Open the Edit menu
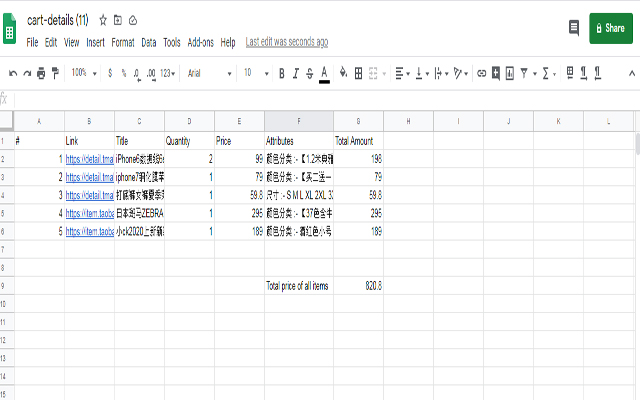640x400 pixels. (x=51, y=42)
